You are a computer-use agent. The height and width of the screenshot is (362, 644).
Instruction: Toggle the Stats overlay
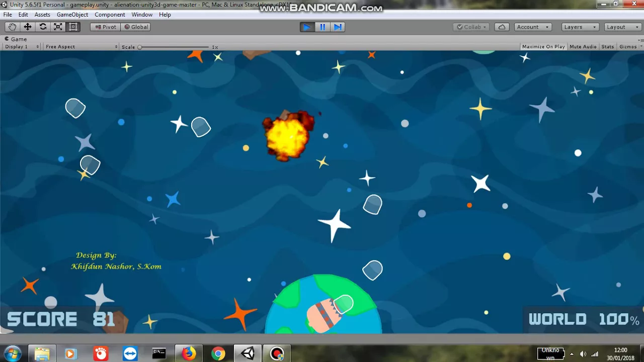(x=608, y=47)
